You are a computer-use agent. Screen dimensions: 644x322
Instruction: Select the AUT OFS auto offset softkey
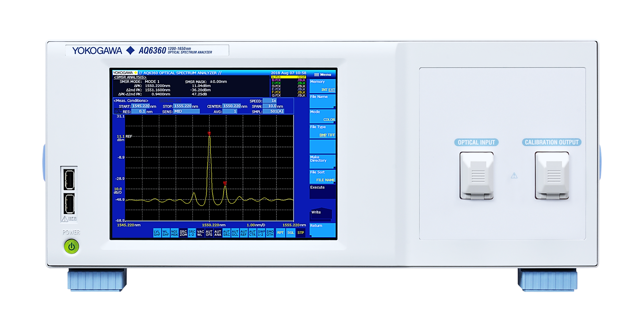[209, 232]
